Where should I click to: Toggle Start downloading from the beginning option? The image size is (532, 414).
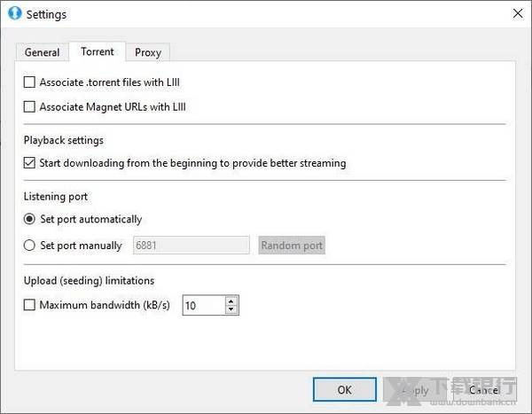(29, 163)
